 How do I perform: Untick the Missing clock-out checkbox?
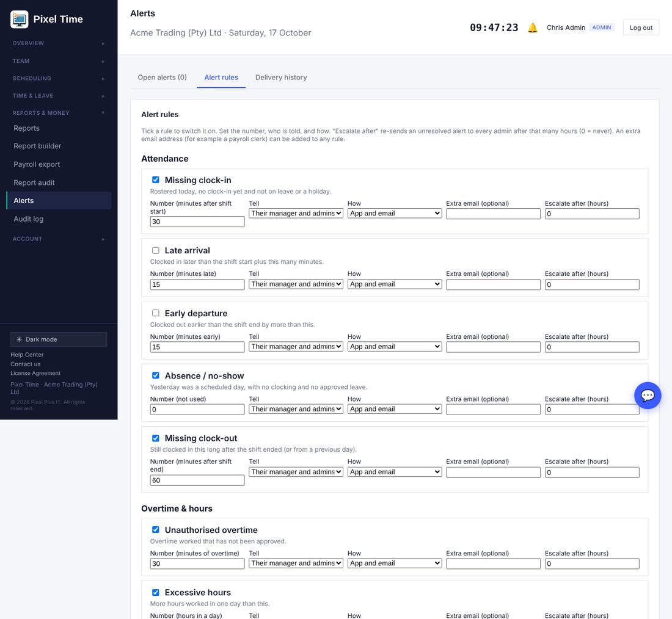pos(156,438)
